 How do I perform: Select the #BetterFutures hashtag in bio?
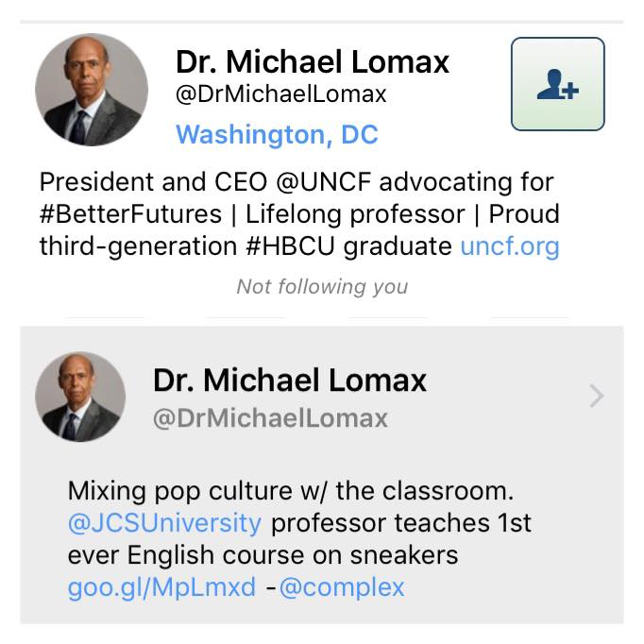[130, 214]
